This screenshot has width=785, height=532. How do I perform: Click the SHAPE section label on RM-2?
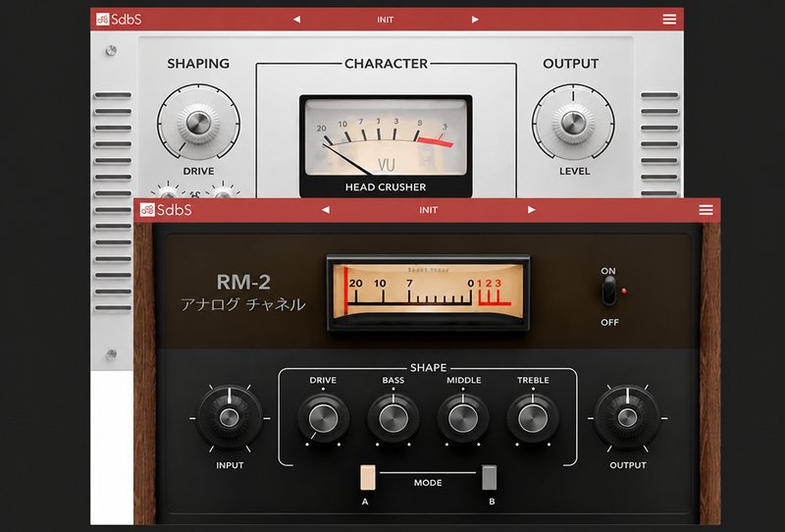click(x=428, y=368)
